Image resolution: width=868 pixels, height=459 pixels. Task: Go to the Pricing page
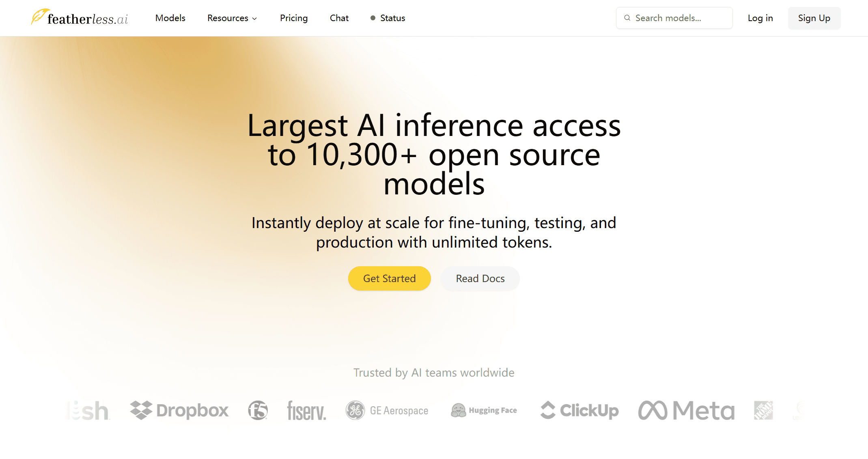pyautogui.click(x=294, y=18)
